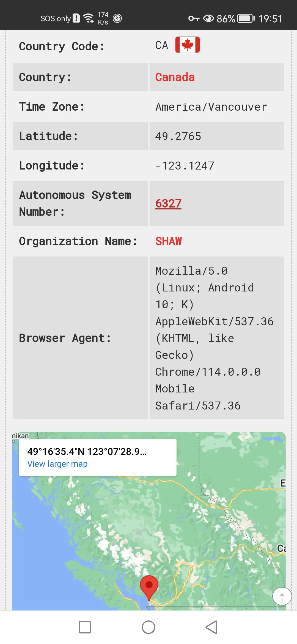Tap the VPN key status icon
Viewport: 297px width, 644px height.
(x=194, y=18)
